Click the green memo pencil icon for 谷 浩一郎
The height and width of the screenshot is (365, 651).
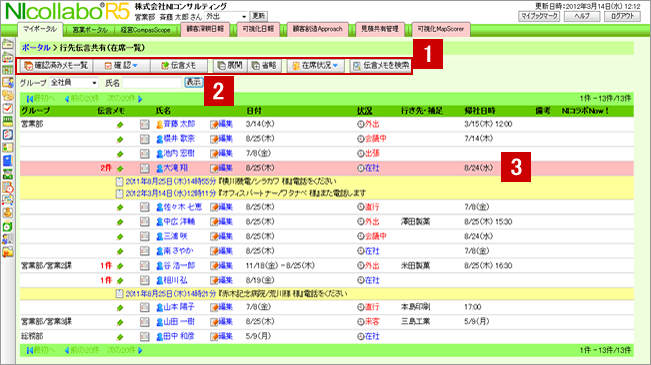point(120,266)
